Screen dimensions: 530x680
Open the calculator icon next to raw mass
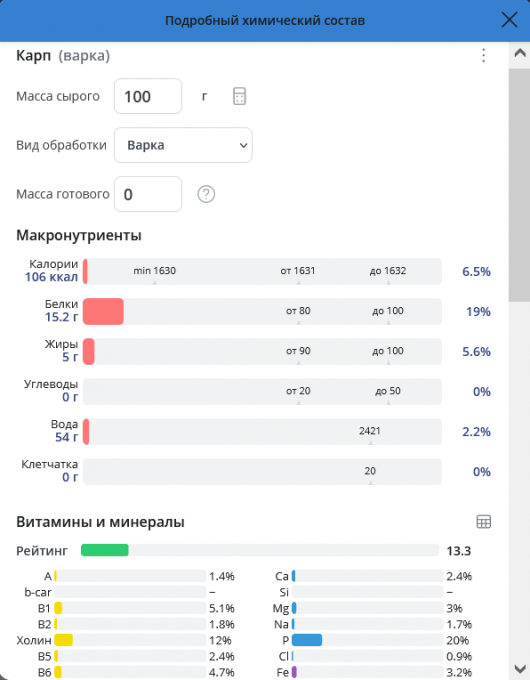point(239,96)
